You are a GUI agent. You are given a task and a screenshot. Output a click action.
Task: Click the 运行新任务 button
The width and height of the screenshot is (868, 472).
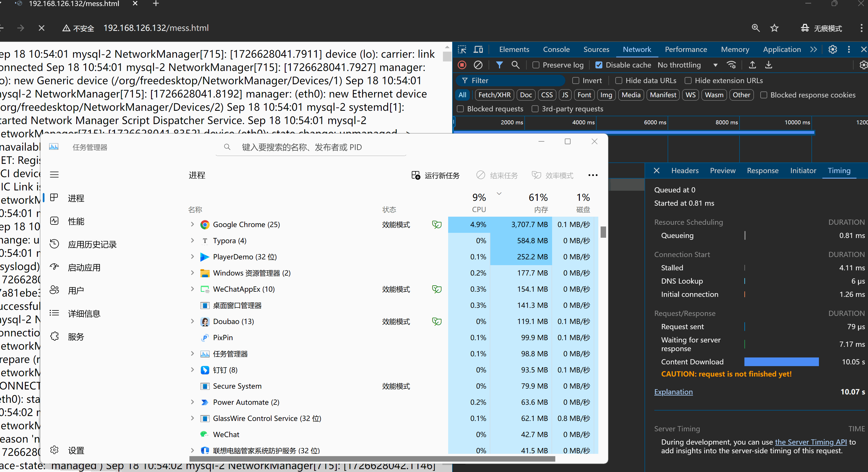(435, 175)
